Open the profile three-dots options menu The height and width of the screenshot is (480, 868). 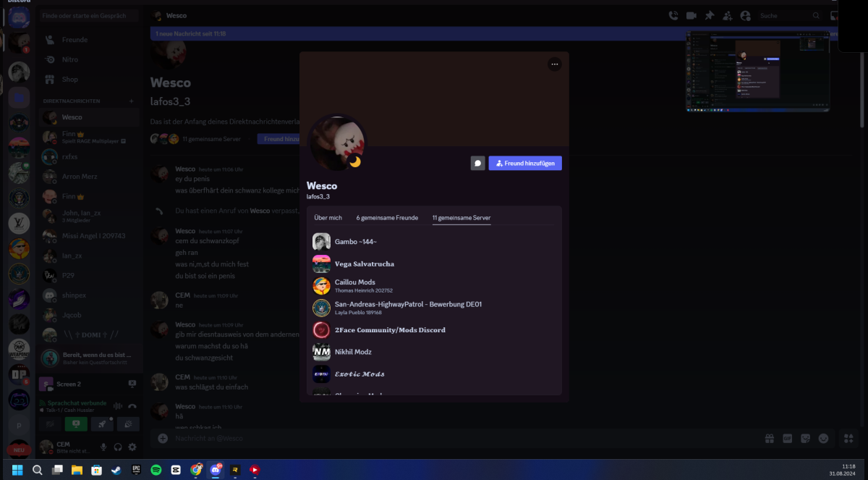[555, 64]
